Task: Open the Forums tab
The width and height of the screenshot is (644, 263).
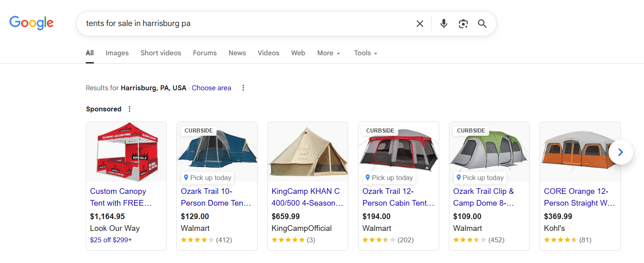Action: coord(205,53)
